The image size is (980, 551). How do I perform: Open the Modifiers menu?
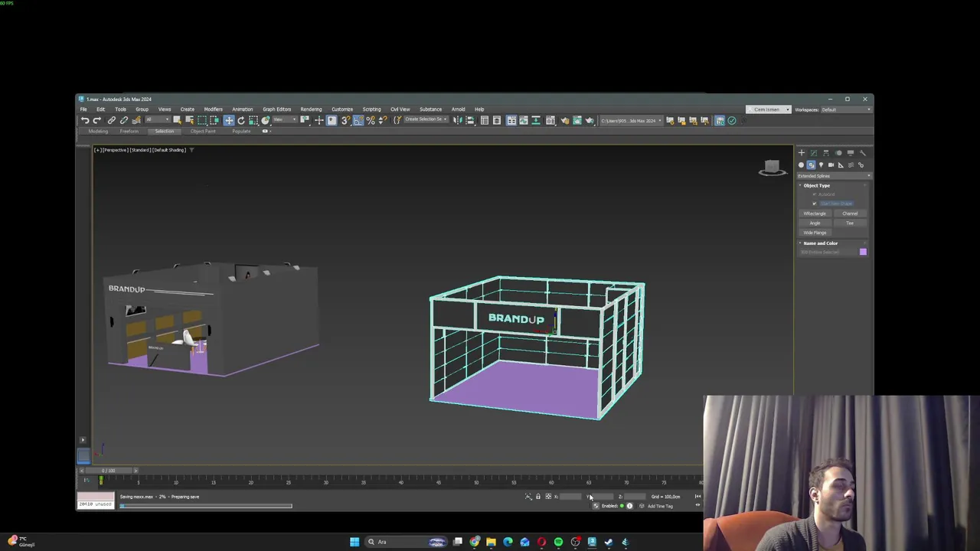coord(213,109)
